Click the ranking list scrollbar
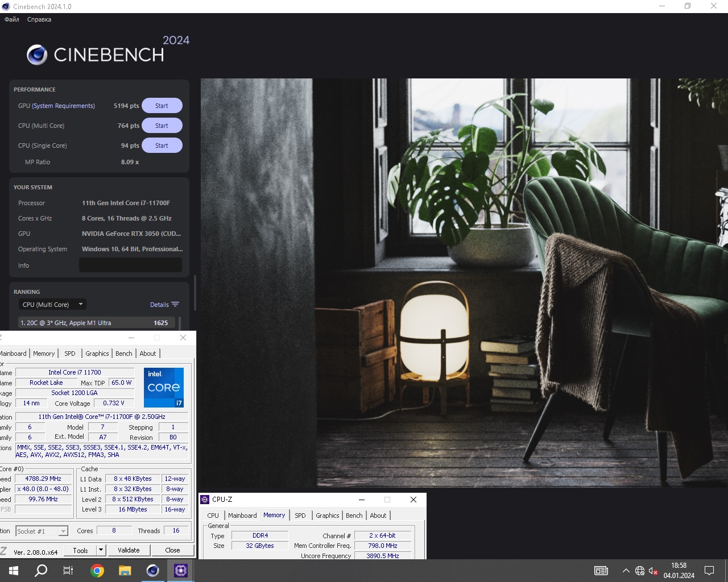The height and width of the screenshot is (582, 728). point(180,323)
